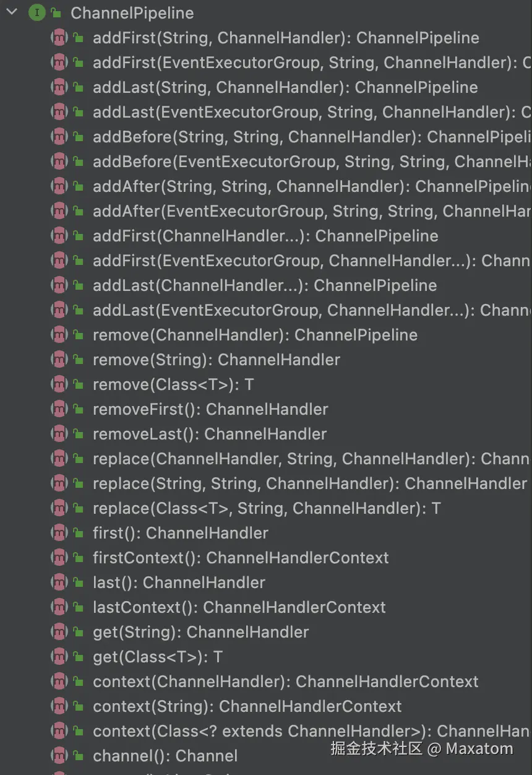Screen dimensions: 532x775
Task: Select addFirst(ChannelHandler...) varargs method
Action: pyautogui.click(x=265, y=236)
